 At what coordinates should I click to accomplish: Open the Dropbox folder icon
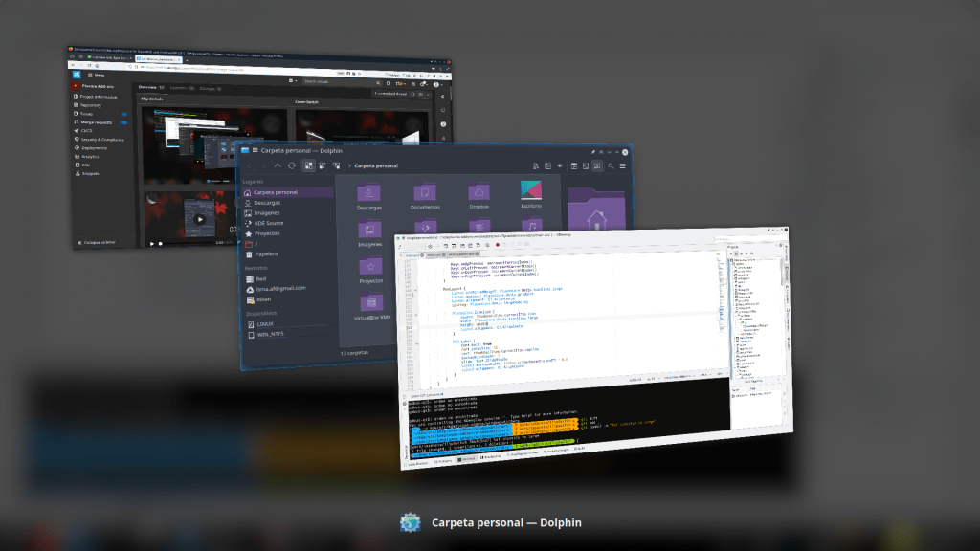tap(479, 193)
